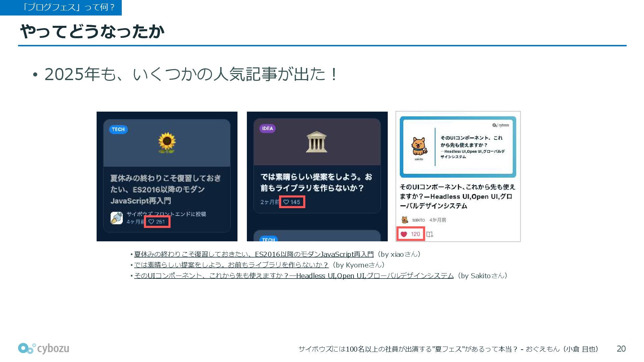Click the UI component article cover image
The width and height of the screenshot is (644, 362).
(458, 147)
